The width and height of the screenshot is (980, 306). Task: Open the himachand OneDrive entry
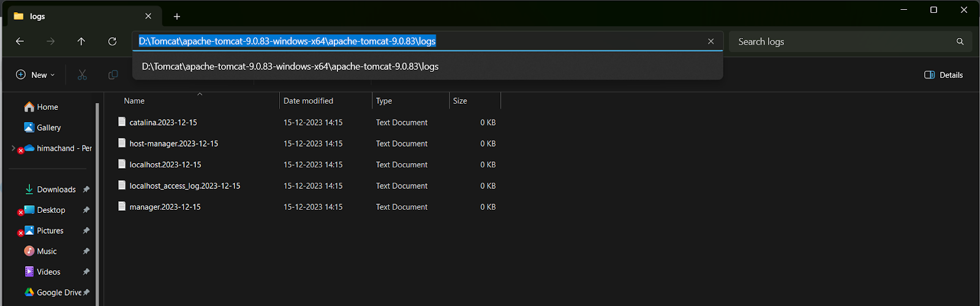(58, 148)
